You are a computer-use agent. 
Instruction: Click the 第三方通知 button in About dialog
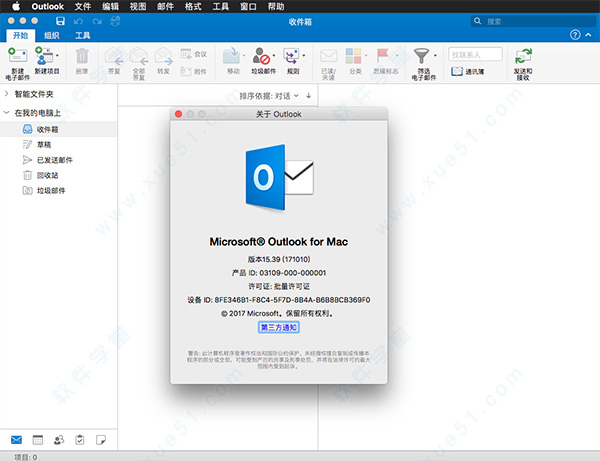tap(279, 327)
